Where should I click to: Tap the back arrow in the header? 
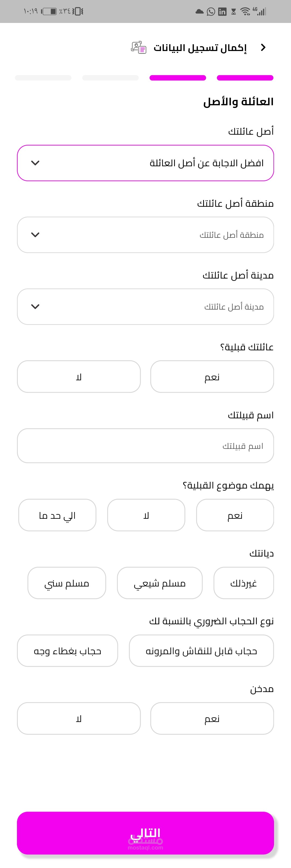pyautogui.click(x=263, y=48)
